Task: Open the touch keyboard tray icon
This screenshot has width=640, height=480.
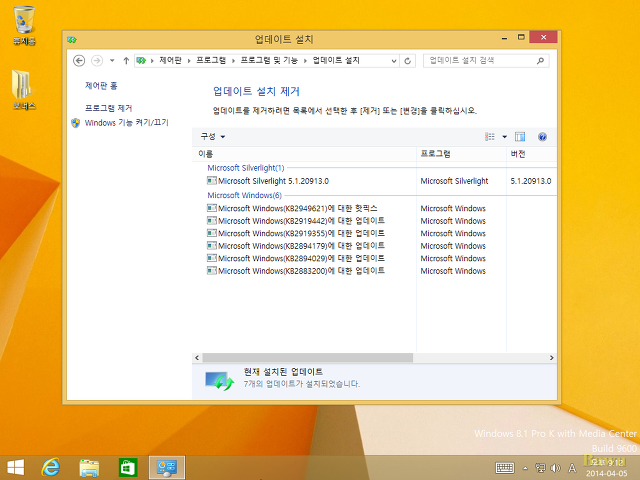Action: click(x=504, y=468)
